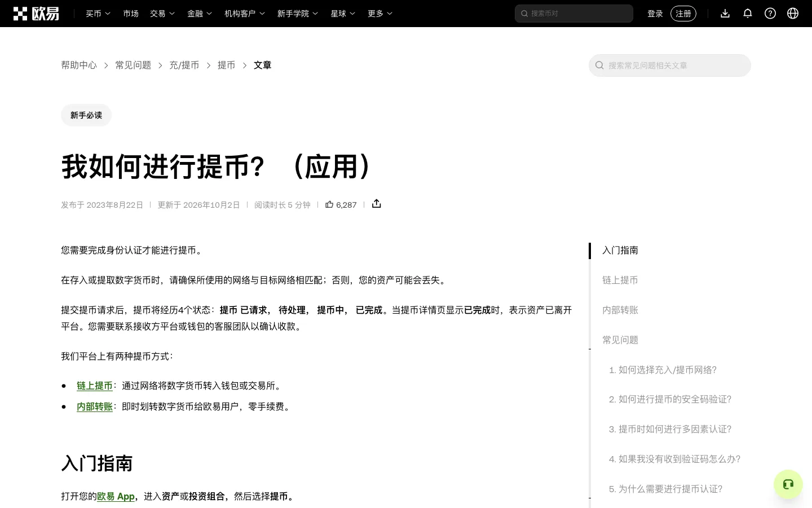Click the help question mark icon
812x508 pixels.
(770, 14)
